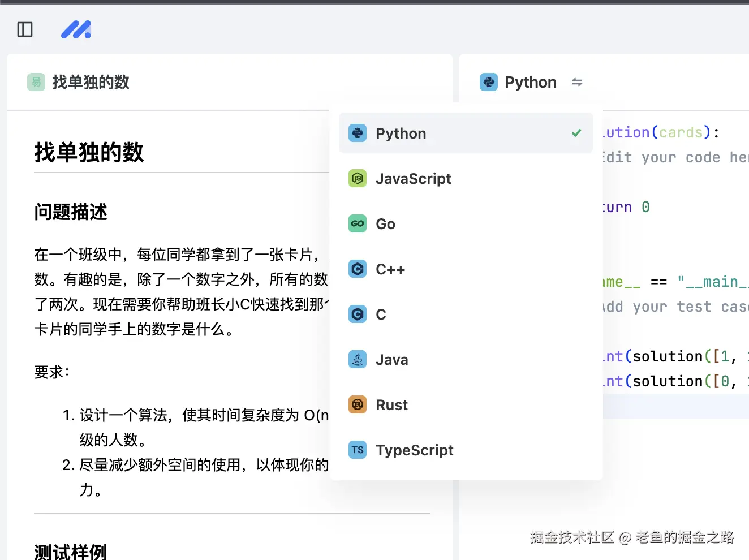This screenshot has width=749, height=560.
Task: Select the C language option
Action: coord(381,315)
